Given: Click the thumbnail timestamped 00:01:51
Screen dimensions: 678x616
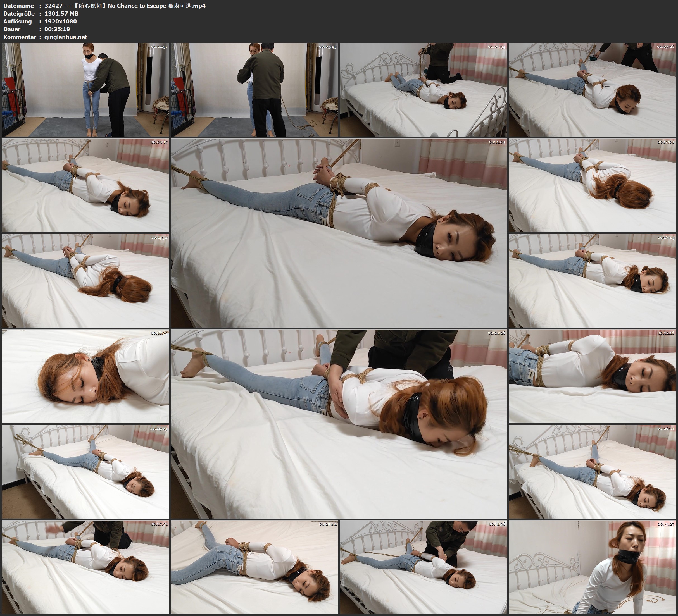Looking at the screenshot, I should click(x=85, y=89).
